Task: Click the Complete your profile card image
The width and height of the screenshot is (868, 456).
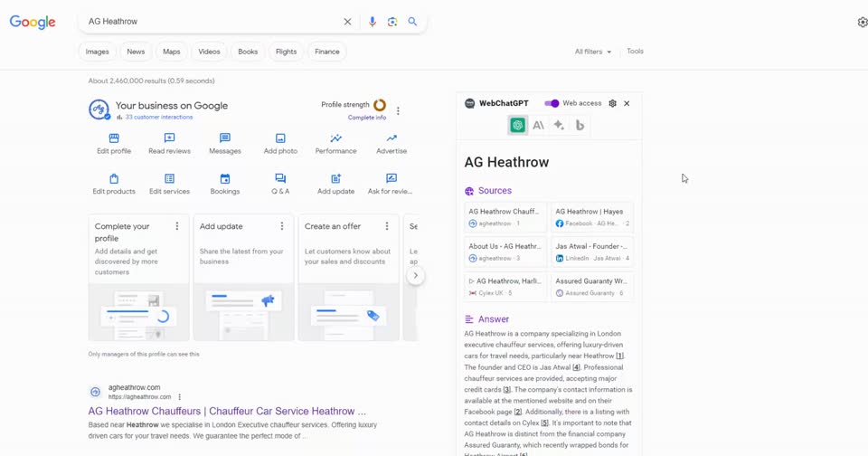Action: click(138, 312)
